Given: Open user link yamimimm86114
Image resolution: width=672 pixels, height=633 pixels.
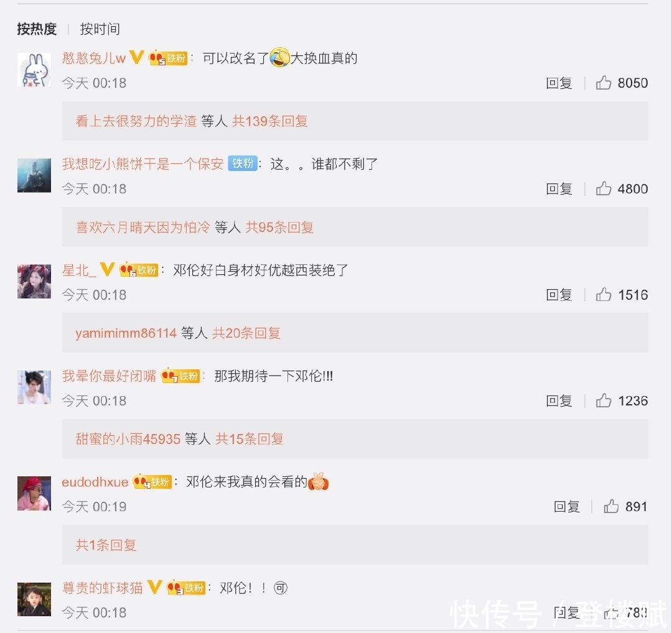Looking at the screenshot, I should (x=126, y=333).
